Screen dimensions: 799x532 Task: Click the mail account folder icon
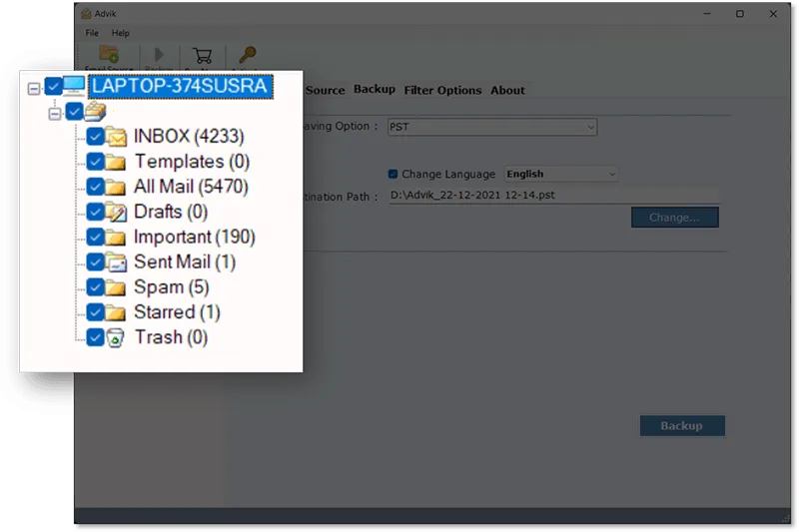95,111
